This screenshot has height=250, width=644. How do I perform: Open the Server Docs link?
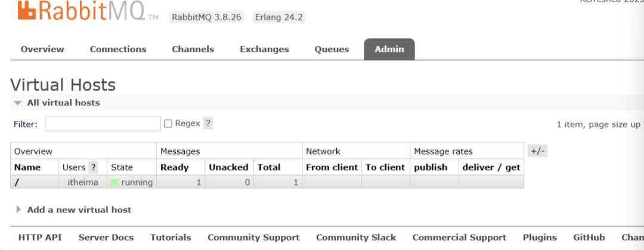pos(106,237)
